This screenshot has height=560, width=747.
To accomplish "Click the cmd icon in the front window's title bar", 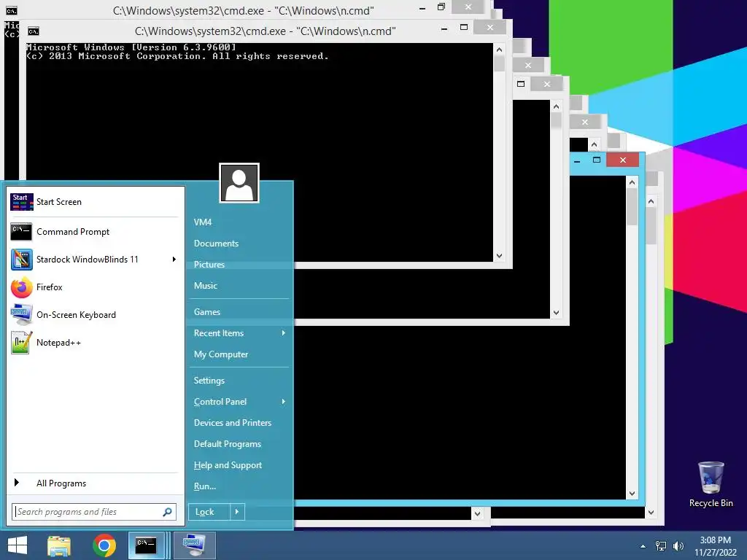I will point(34,31).
